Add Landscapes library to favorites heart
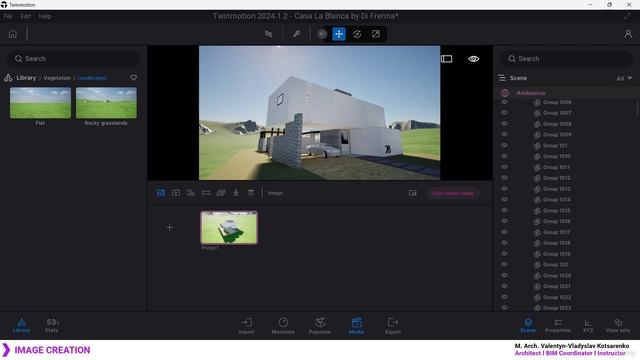 coord(133,78)
